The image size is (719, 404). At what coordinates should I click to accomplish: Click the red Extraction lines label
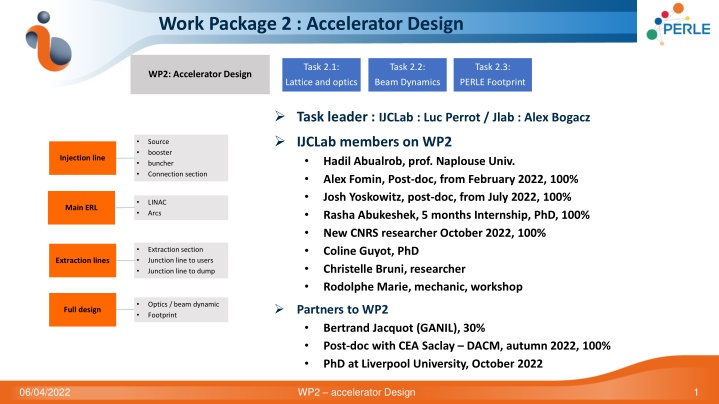pos(84,260)
